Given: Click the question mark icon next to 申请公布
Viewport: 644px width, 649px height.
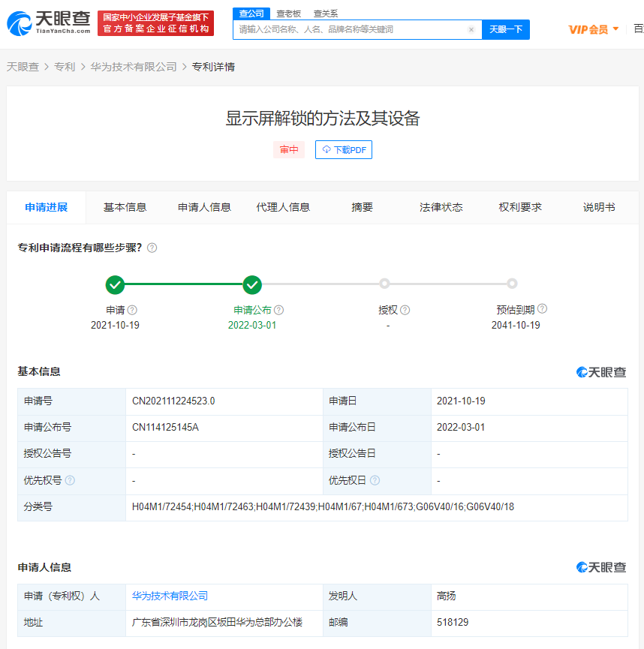Looking at the screenshot, I should point(278,310).
